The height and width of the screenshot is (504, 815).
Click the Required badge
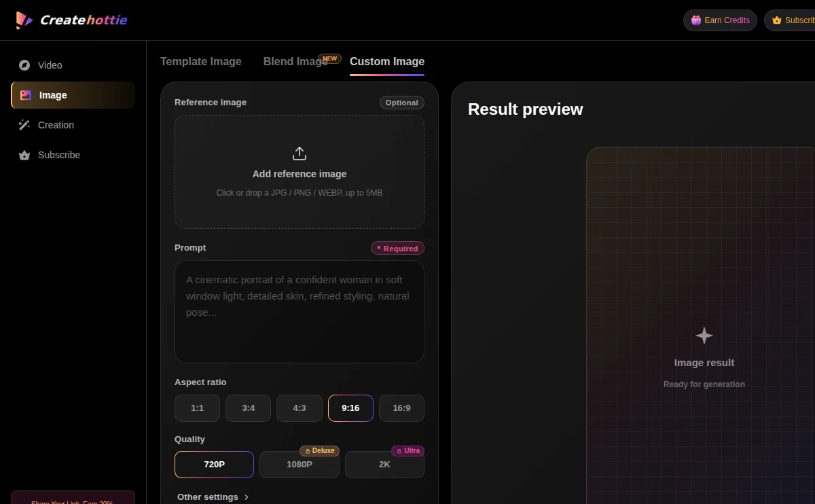pyautogui.click(x=397, y=248)
